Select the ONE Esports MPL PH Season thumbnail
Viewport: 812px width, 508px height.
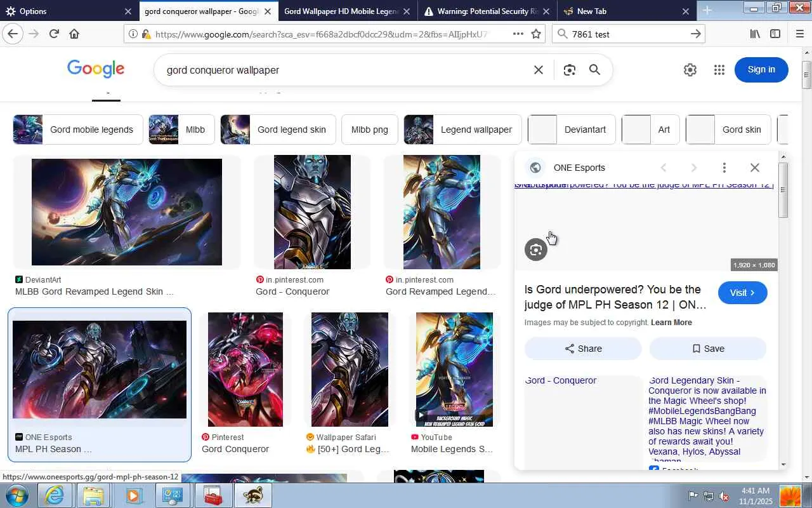[100, 370]
